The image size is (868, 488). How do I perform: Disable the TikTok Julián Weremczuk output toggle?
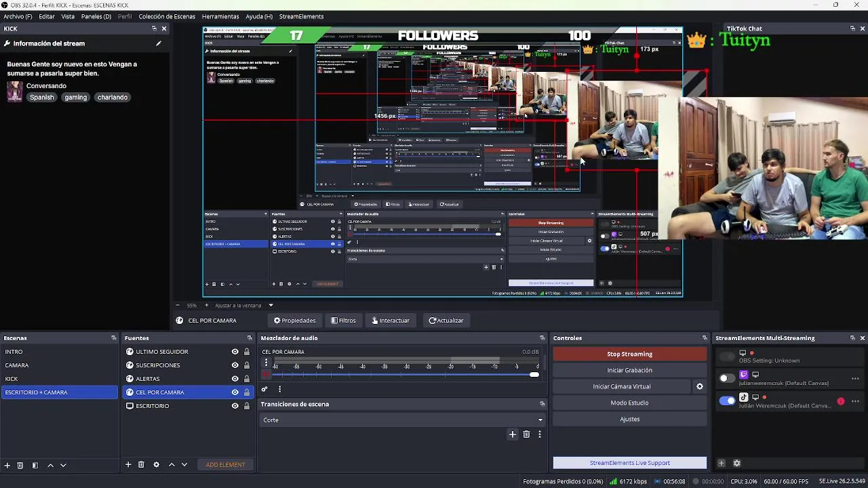[727, 401]
